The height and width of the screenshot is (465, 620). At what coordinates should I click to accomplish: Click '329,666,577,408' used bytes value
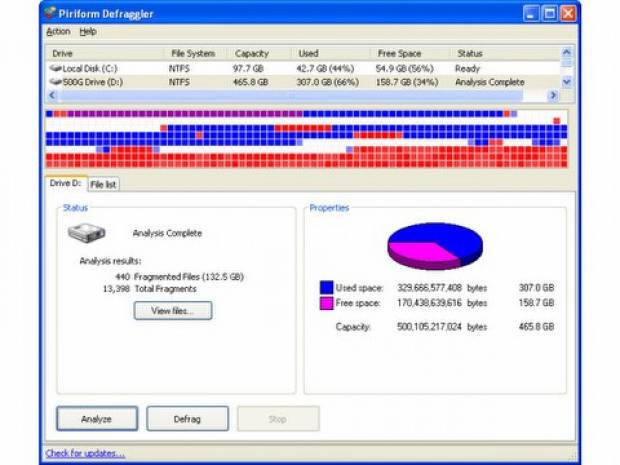429,287
